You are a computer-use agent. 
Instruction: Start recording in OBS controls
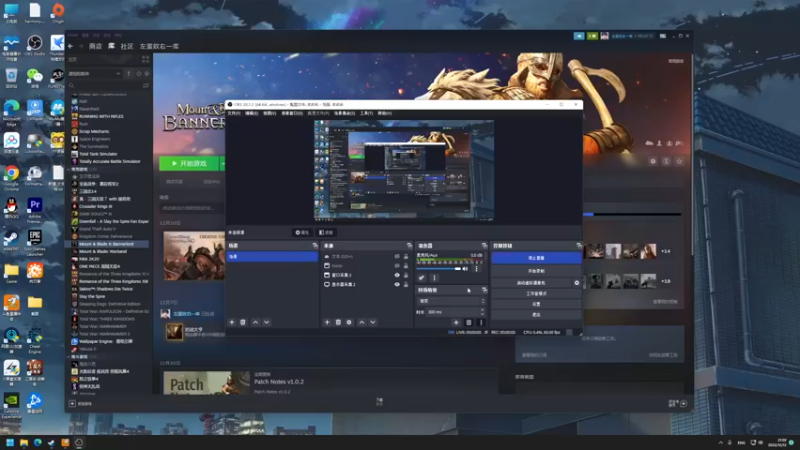point(536,271)
